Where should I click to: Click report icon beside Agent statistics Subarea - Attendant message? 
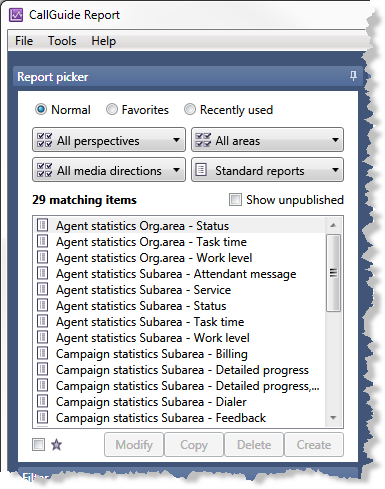pyautogui.click(x=42, y=273)
